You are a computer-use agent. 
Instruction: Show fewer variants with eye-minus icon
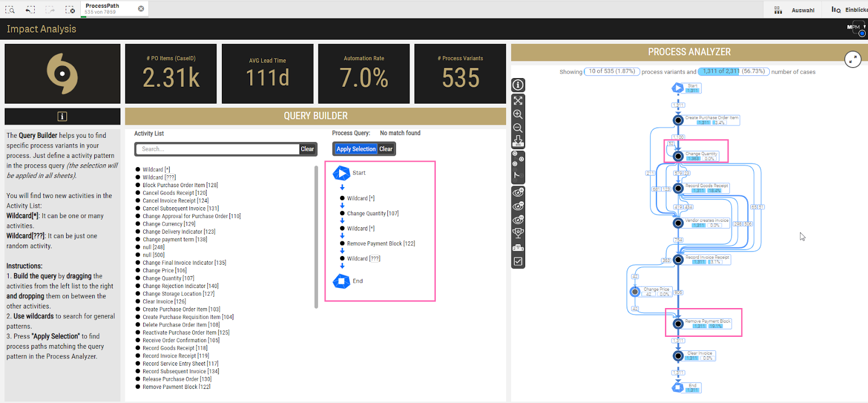[x=518, y=206]
